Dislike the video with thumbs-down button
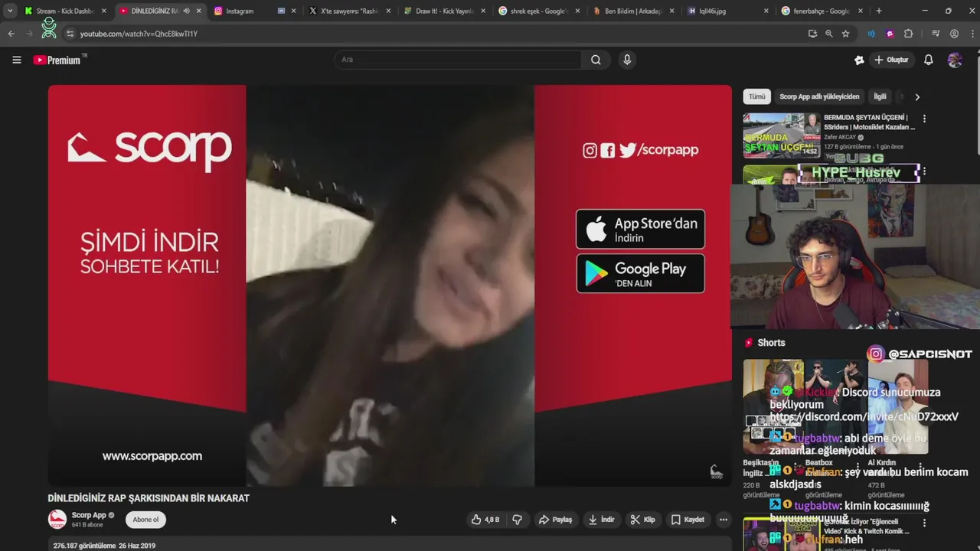 point(517,520)
